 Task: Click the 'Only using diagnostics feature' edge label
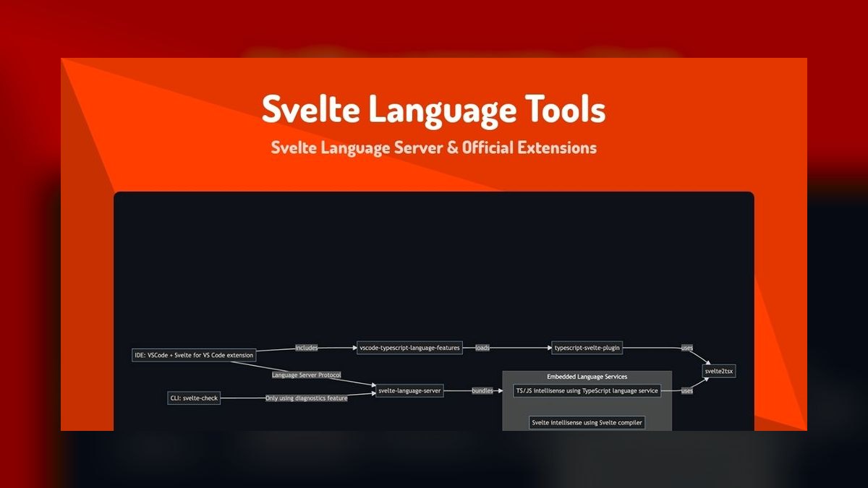click(x=307, y=398)
